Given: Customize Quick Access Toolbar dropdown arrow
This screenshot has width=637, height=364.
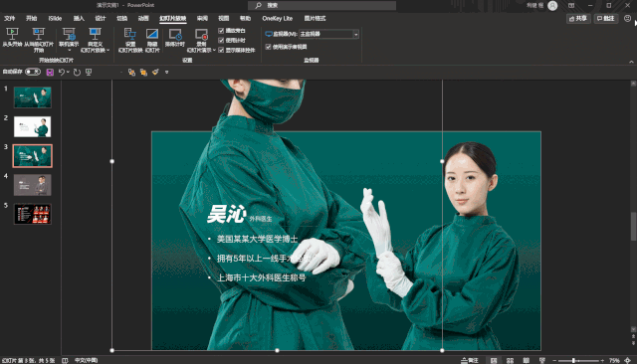Looking at the screenshot, I should [166, 73].
